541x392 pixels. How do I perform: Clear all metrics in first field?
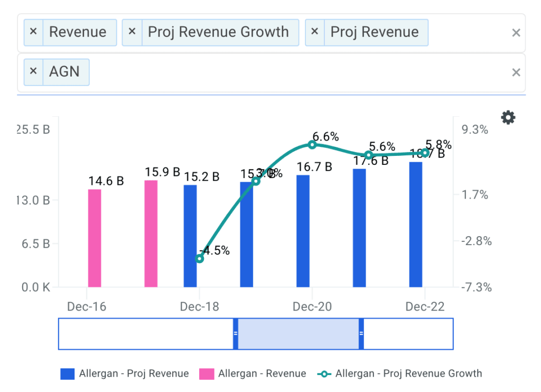[516, 33]
